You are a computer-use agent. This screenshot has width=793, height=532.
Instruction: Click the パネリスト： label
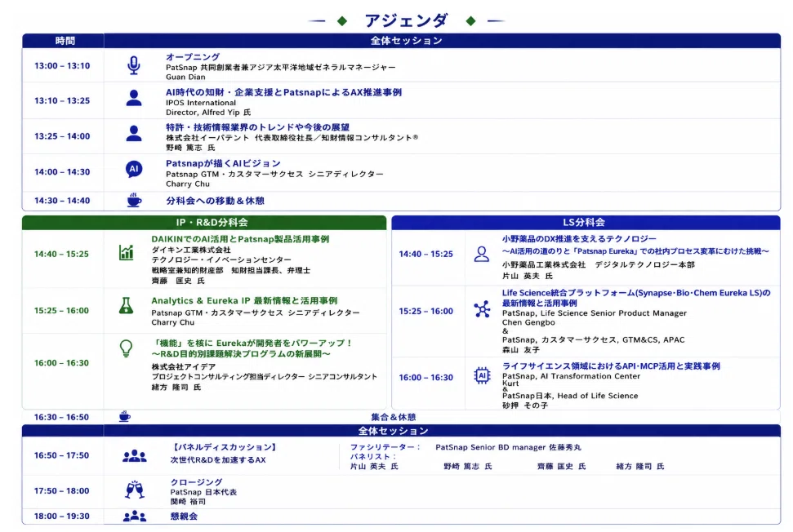(373, 456)
